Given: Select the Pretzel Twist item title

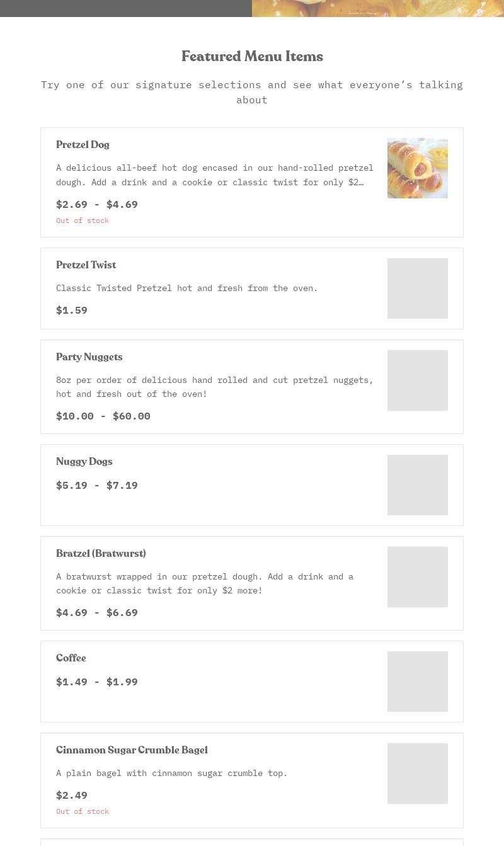Looking at the screenshot, I should [x=86, y=265].
